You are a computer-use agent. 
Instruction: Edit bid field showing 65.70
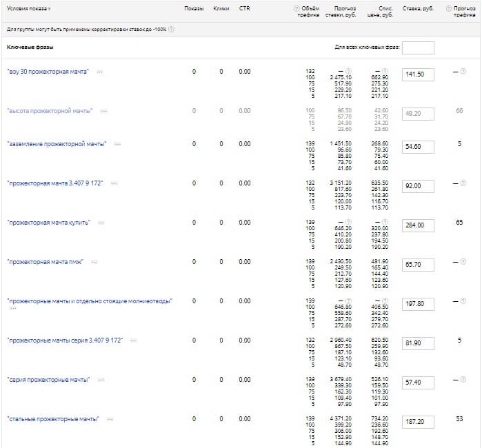pos(418,265)
